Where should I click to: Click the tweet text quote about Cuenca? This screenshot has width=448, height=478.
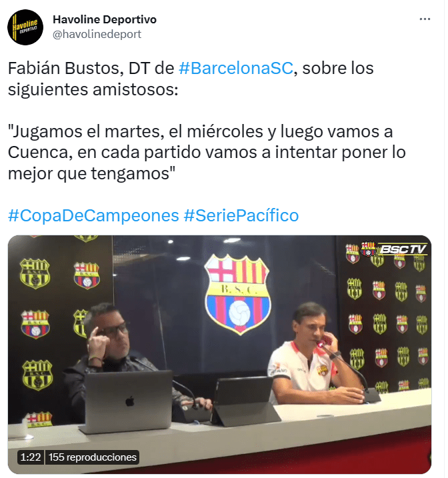207,153
